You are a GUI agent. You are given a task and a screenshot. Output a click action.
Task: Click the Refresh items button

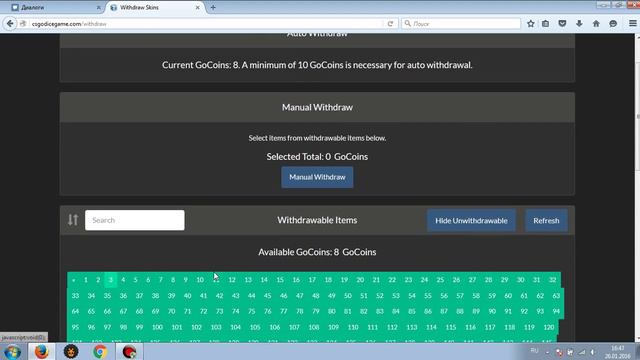pos(546,220)
